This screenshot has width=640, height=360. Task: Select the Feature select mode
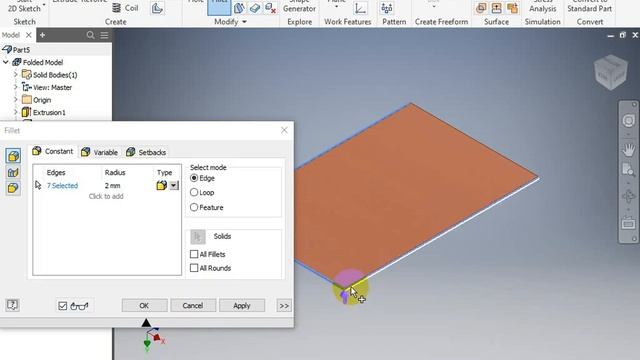pyautogui.click(x=194, y=207)
